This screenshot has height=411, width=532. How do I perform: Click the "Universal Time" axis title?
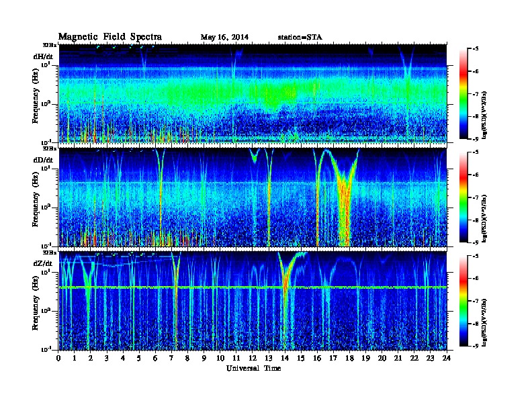click(x=253, y=368)
